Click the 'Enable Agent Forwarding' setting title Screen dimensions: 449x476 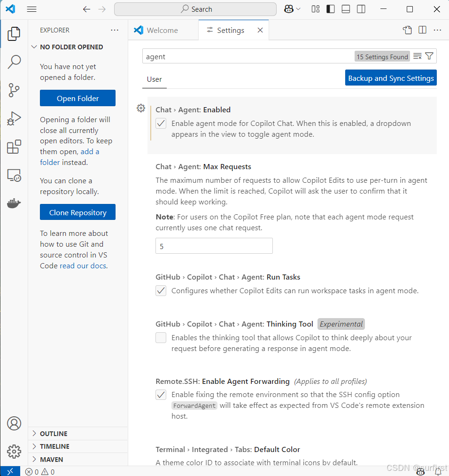pyautogui.click(x=222, y=381)
